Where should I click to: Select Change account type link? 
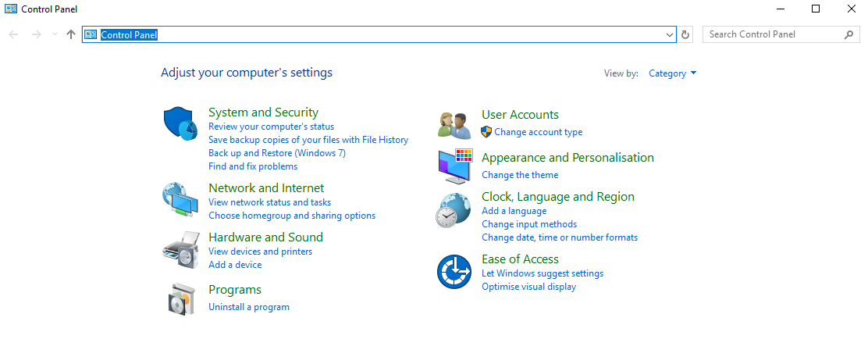pyautogui.click(x=538, y=132)
